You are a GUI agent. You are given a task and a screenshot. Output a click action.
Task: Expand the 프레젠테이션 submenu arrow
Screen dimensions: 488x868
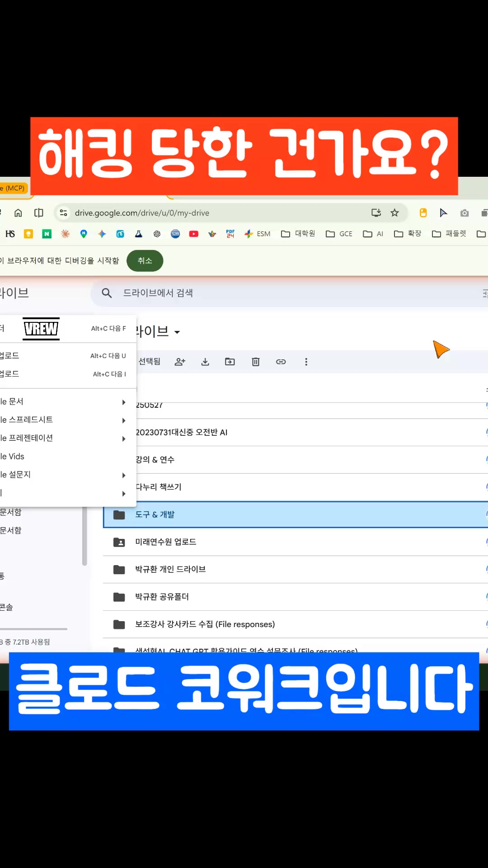click(124, 439)
